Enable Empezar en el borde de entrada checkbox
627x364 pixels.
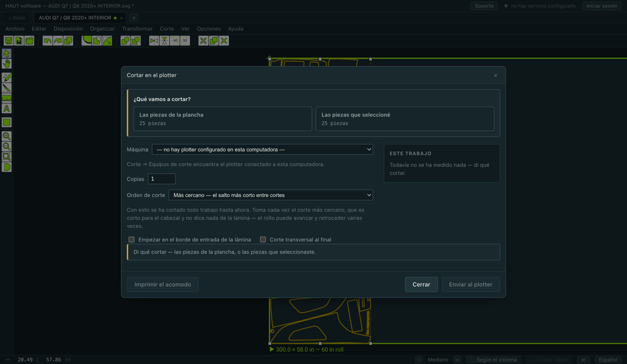point(132,240)
